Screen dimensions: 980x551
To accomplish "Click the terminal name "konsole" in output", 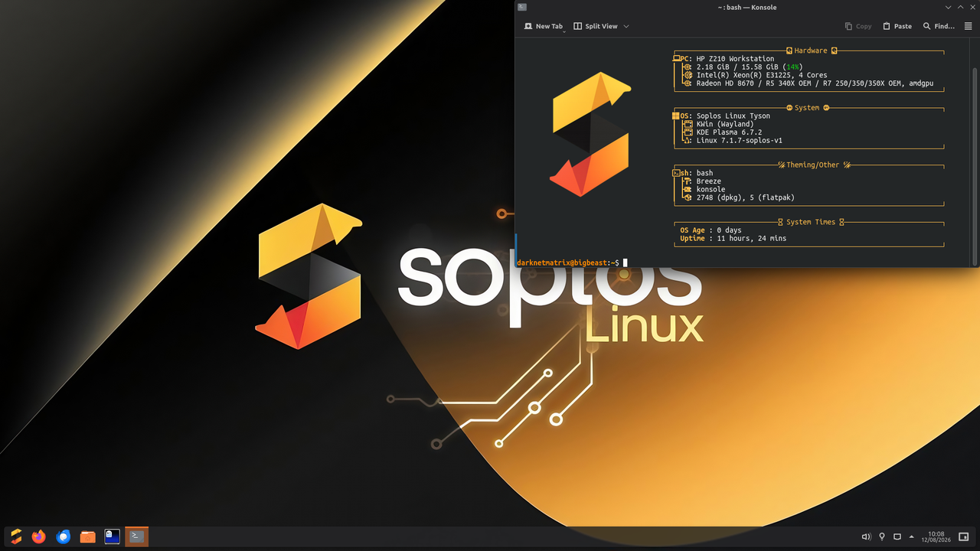I will tap(710, 190).
